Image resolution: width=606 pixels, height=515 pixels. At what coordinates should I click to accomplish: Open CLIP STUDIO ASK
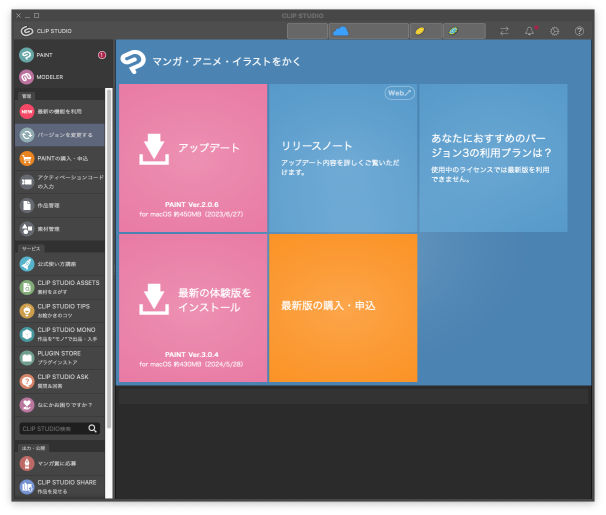pyautogui.click(x=60, y=381)
